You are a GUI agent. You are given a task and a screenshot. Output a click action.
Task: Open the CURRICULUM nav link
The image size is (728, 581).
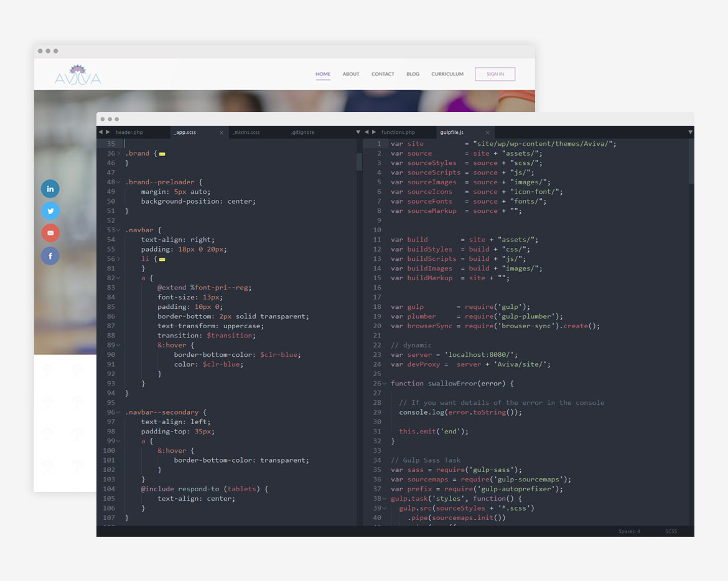pos(447,74)
